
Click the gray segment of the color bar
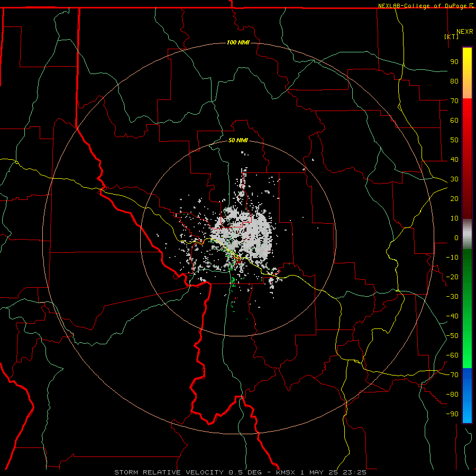click(467, 234)
